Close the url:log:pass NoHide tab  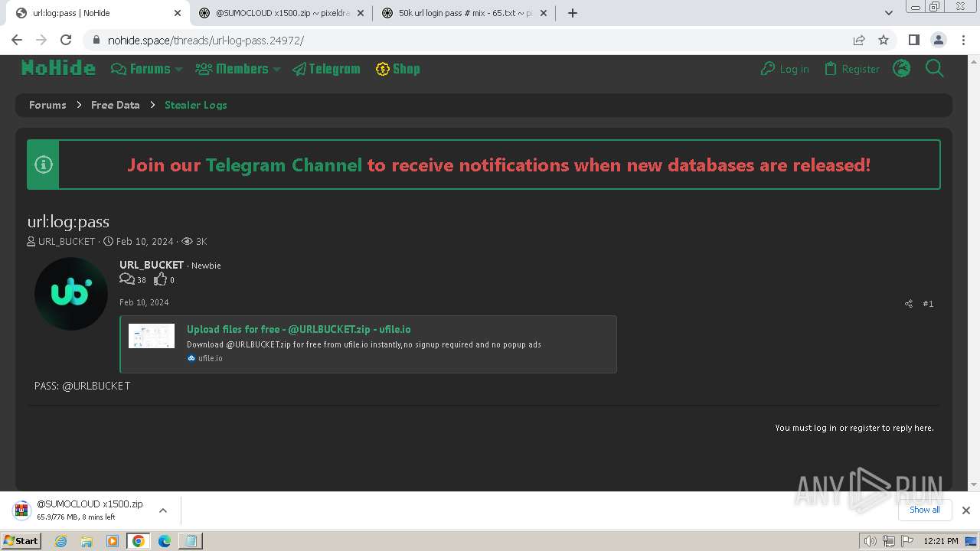coord(177,13)
